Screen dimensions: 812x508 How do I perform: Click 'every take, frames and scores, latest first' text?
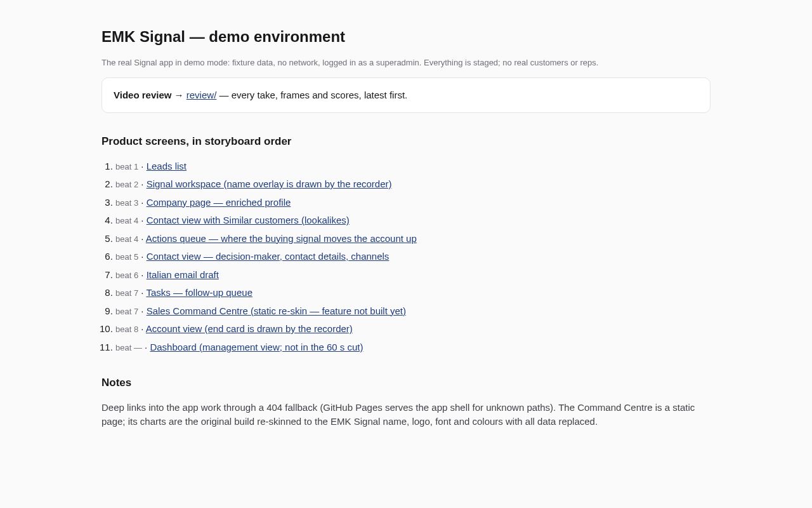coord(319,95)
